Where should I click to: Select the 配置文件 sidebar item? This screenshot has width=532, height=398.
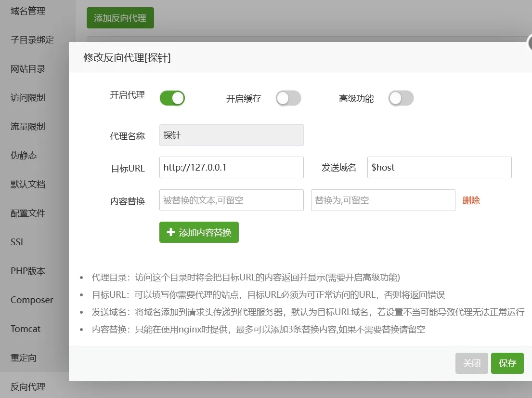tap(28, 213)
